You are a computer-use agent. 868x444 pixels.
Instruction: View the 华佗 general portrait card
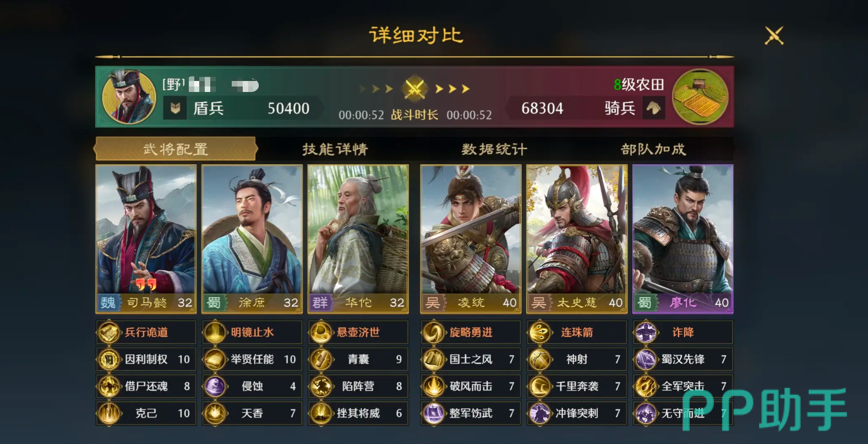click(358, 239)
